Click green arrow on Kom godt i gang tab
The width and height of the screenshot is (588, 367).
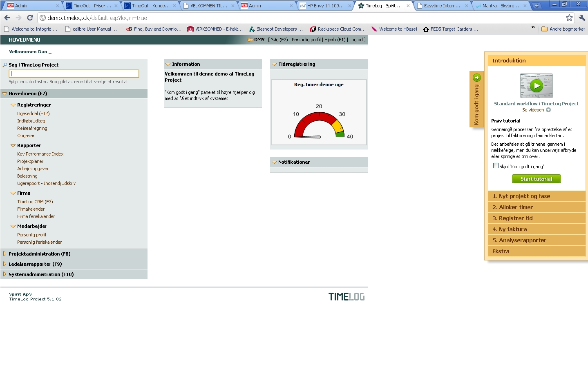pos(476,78)
